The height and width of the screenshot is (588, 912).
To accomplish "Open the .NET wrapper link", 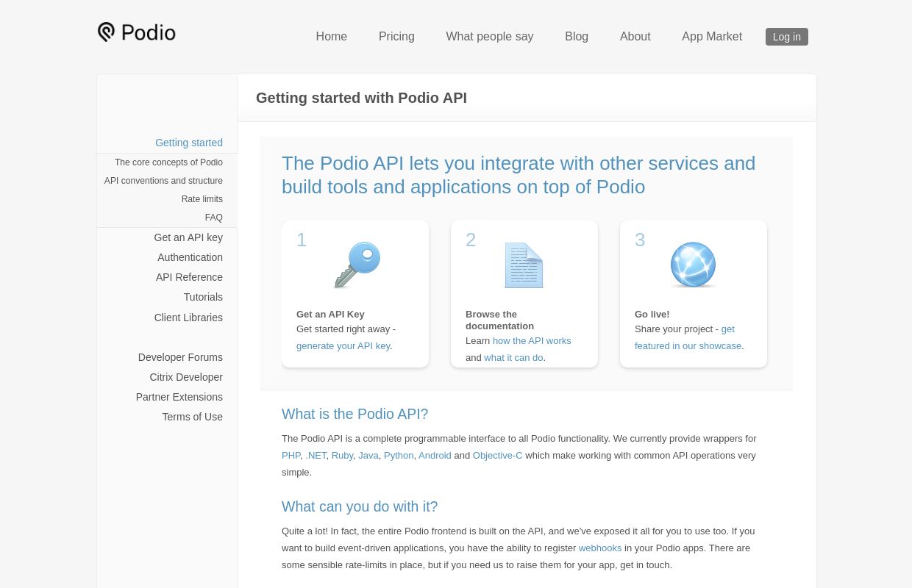I will point(316,456).
